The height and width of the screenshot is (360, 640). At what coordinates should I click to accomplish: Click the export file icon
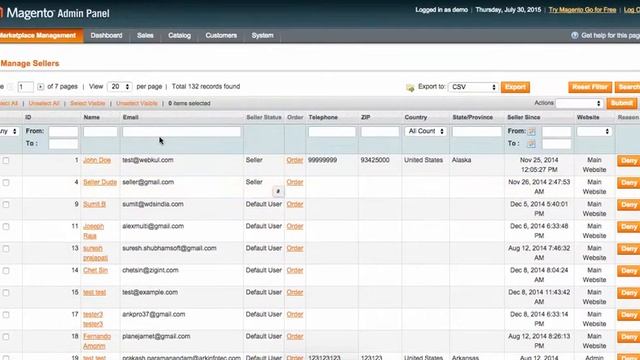tap(410, 87)
